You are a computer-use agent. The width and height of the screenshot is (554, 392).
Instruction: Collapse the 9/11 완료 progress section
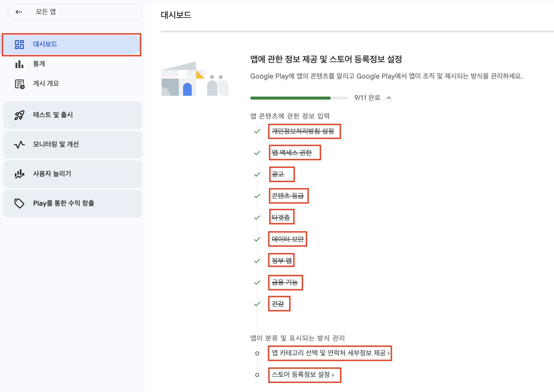[389, 98]
